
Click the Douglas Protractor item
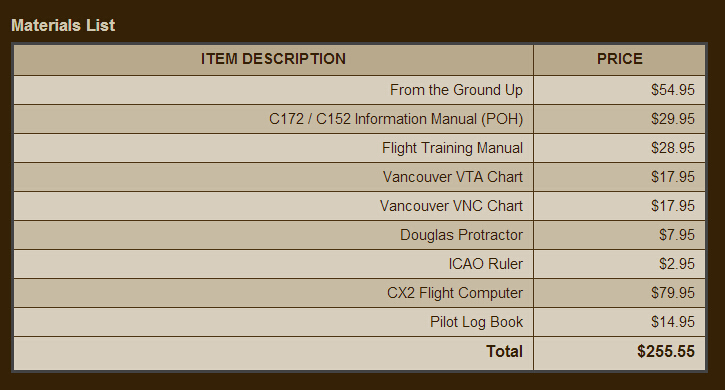tap(461, 235)
